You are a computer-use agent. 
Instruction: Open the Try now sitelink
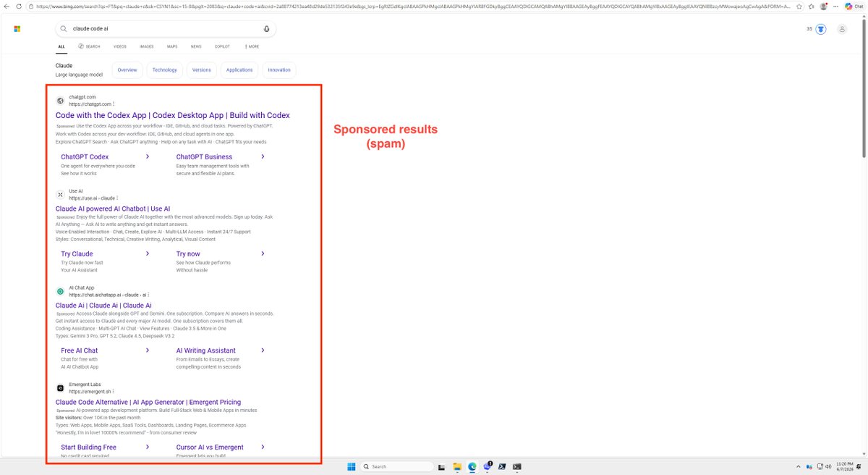188,253
